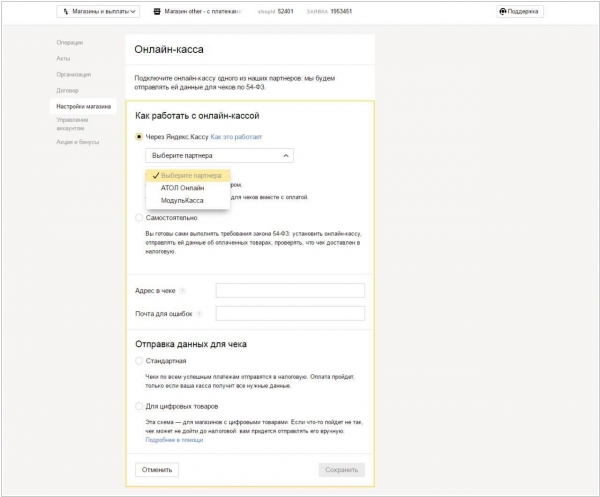This screenshot has height=497, width=600.
Task: Click the Сохранить button
Action: tap(341, 470)
